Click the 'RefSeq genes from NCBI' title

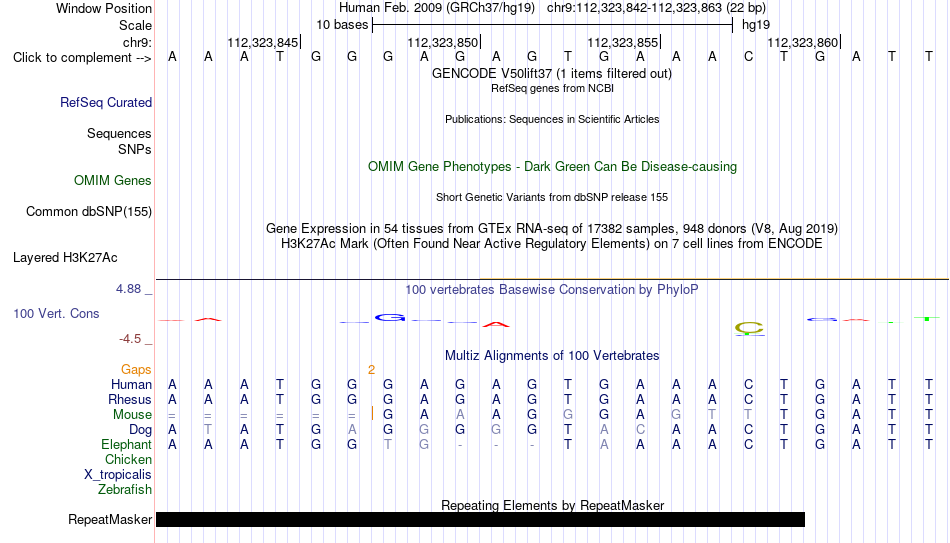(x=553, y=88)
